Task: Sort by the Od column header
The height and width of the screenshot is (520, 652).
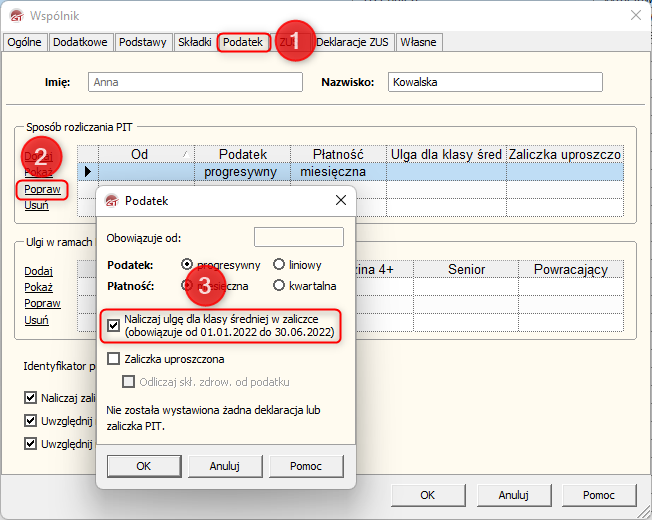Action: pyautogui.click(x=146, y=154)
